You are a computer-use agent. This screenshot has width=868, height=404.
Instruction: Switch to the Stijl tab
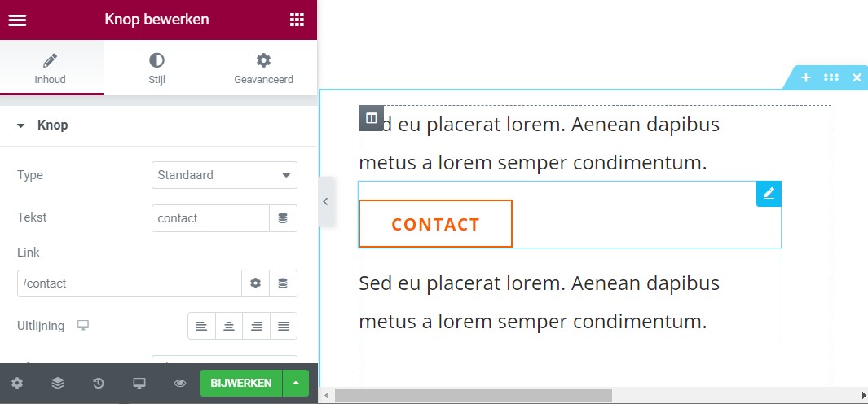point(156,68)
